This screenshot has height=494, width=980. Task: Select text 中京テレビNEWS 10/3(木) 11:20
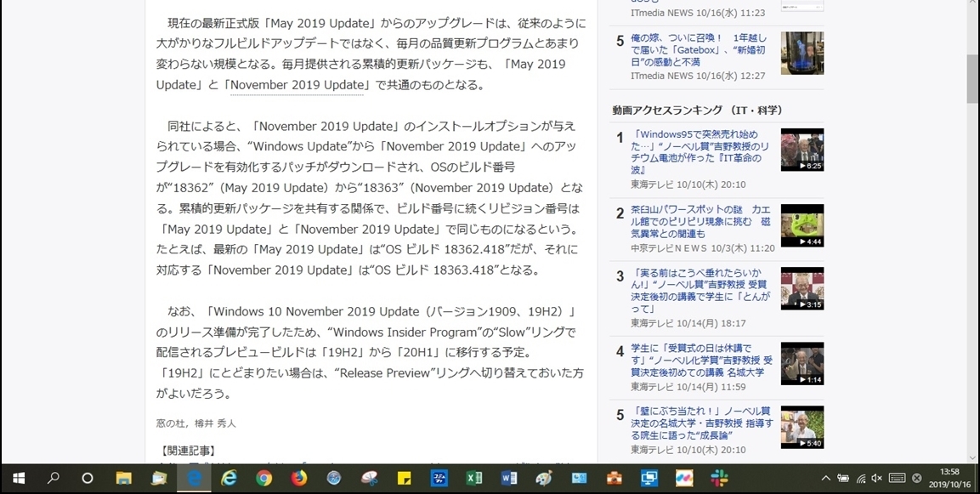coord(703,248)
